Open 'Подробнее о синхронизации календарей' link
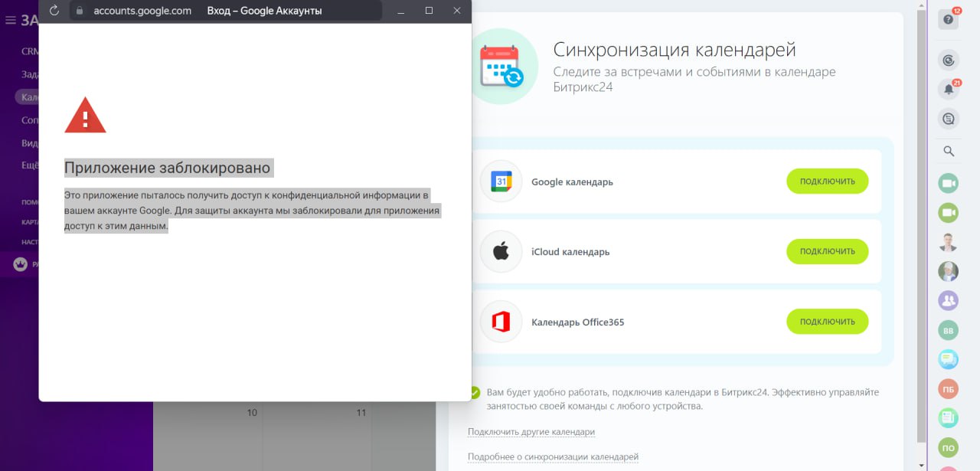The height and width of the screenshot is (471, 980). [553, 457]
